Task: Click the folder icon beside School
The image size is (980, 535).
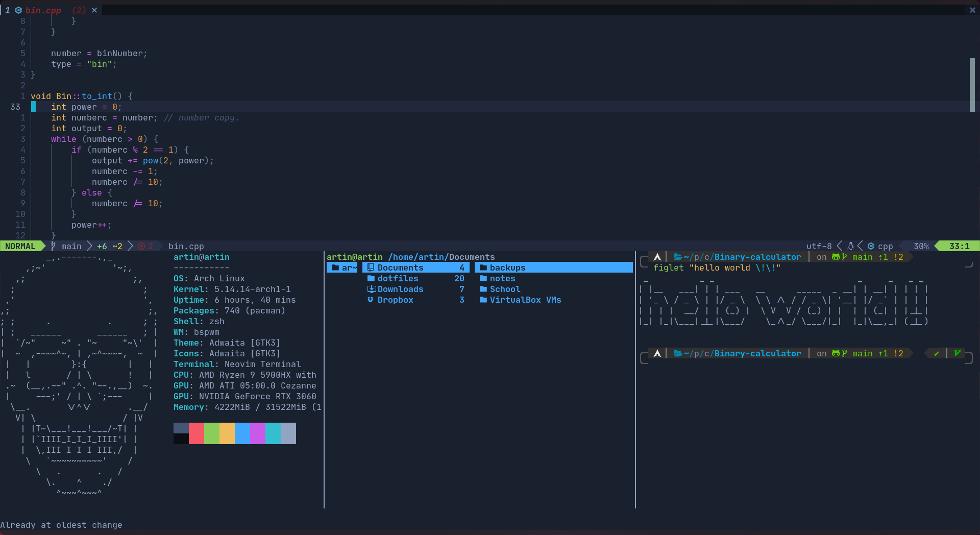Action: pos(483,289)
